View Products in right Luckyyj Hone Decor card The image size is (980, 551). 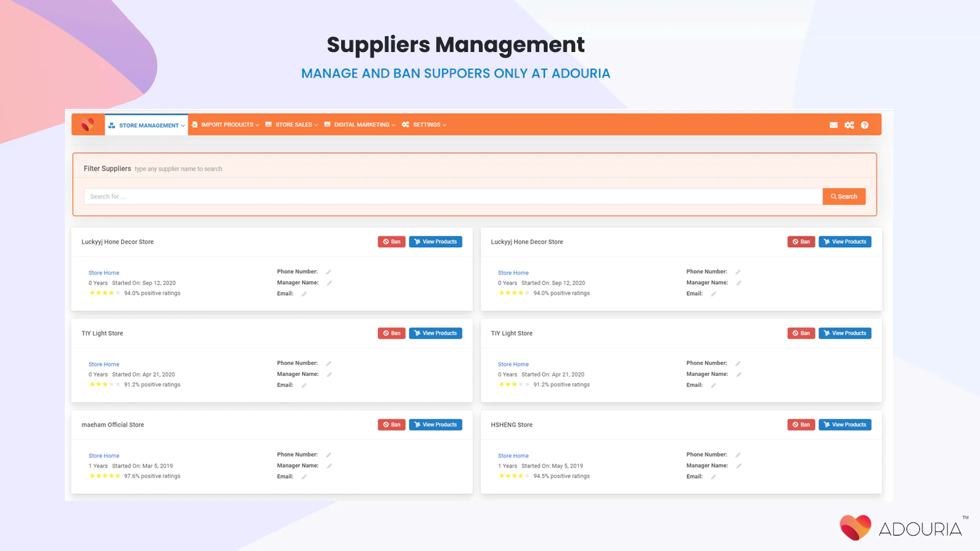pos(845,242)
